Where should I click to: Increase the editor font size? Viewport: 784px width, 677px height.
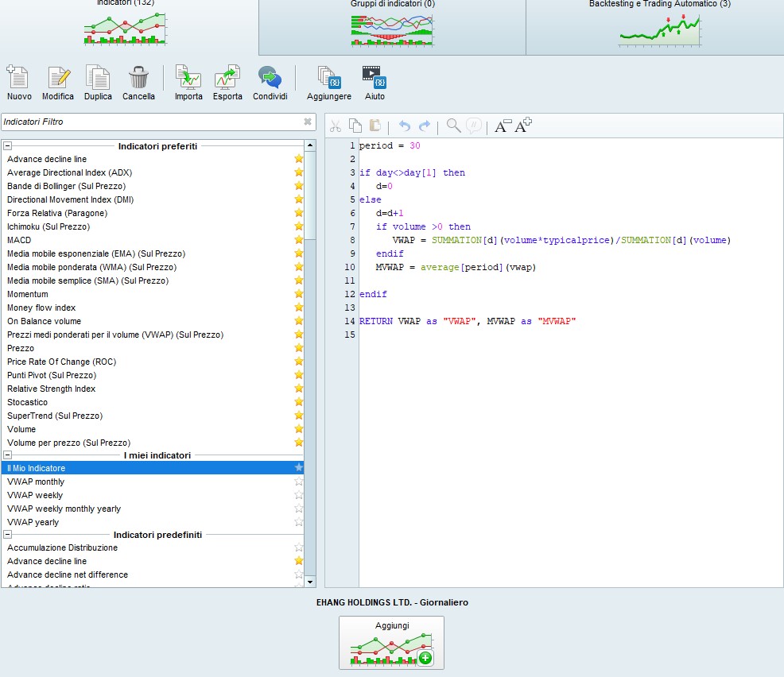click(x=523, y=126)
